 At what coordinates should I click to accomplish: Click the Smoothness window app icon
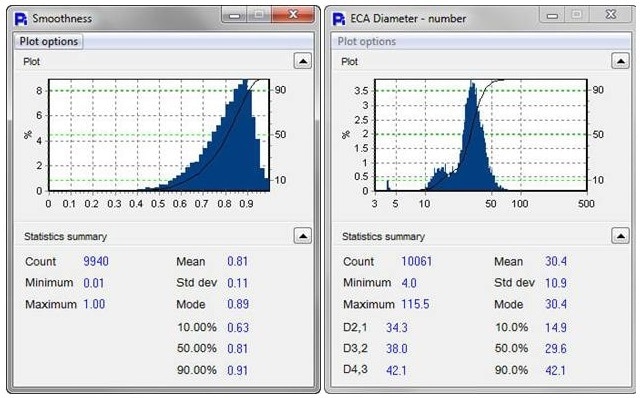click(x=21, y=19)
